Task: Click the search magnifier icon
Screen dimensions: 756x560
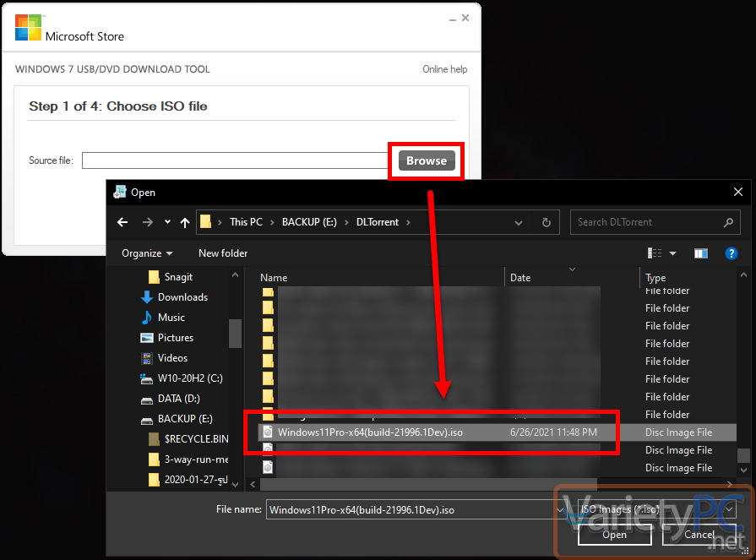Action: (728, 222)
